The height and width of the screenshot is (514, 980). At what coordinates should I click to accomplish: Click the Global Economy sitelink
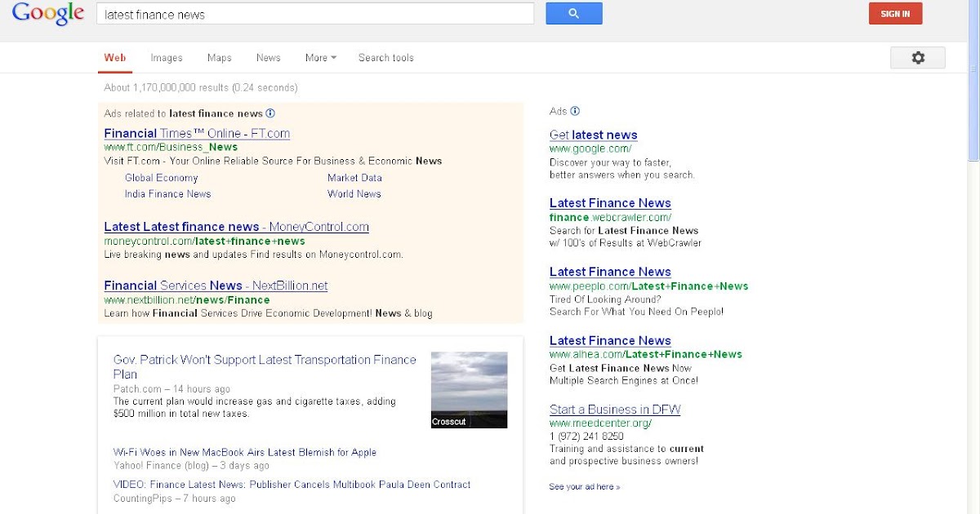pos(161,178)
